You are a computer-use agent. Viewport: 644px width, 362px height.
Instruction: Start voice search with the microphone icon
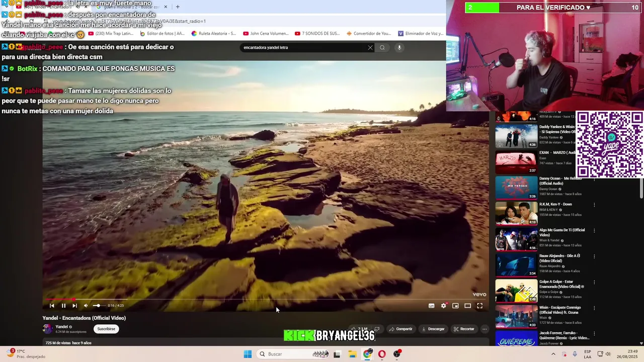[x=399, y=48]
